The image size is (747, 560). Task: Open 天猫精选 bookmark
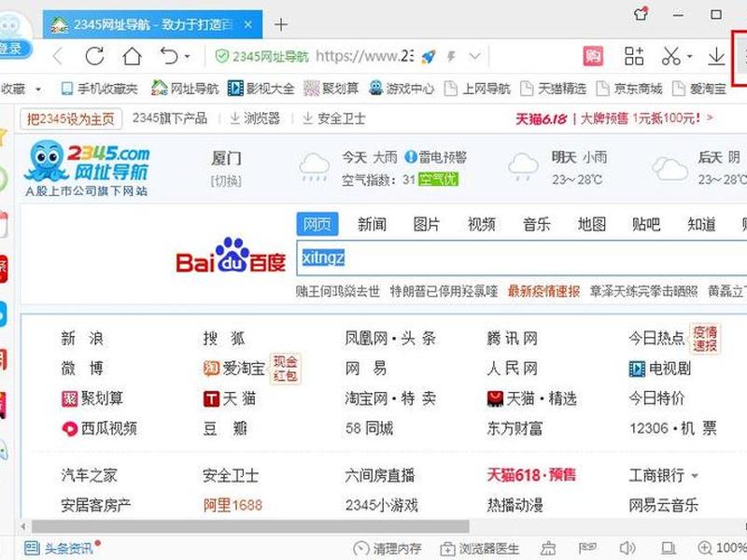point(553,89)
